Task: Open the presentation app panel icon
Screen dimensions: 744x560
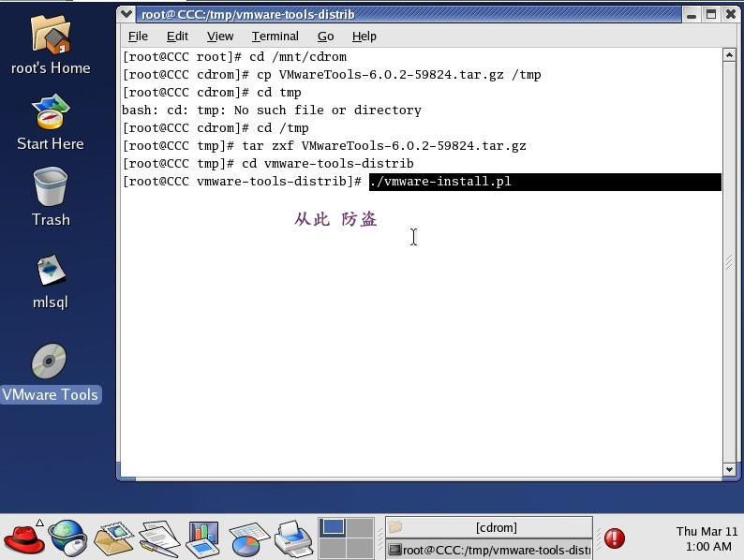Action: pyautogui.click(x=203, y=538)
